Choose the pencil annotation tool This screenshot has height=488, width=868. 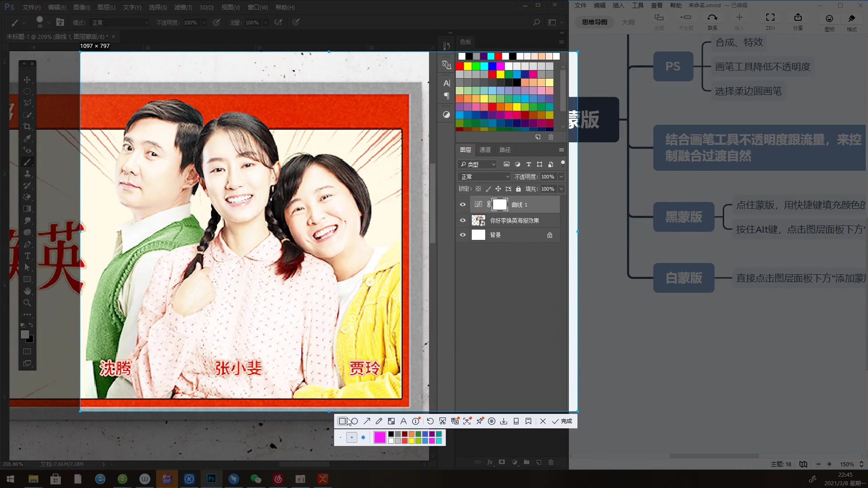(x=379, y=421)
